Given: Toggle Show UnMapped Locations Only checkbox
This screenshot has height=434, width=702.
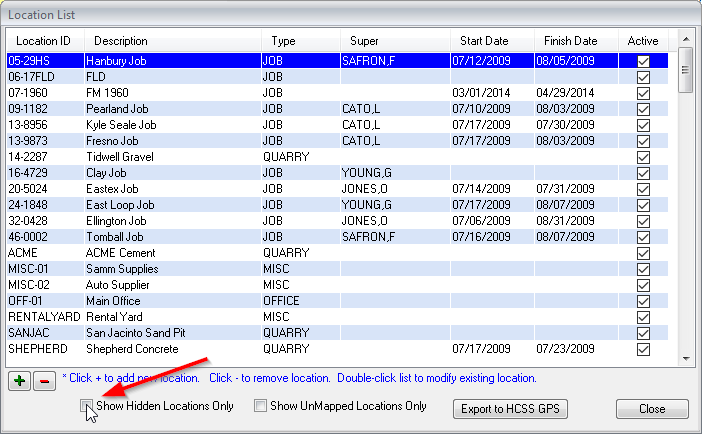Looking at the screenshot, I should tap(260, 407).
